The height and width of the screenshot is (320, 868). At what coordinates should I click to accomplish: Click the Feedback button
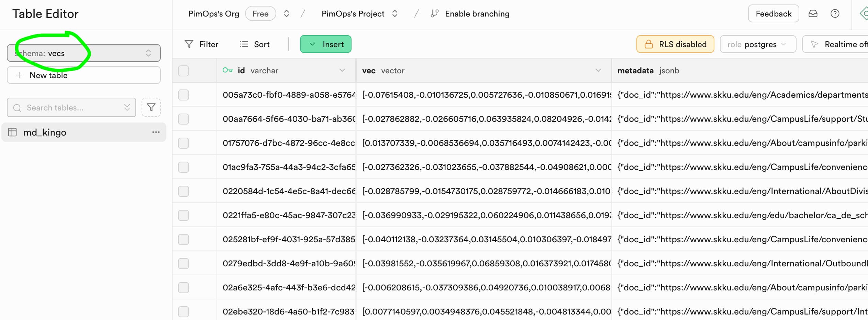coord(773,14)
